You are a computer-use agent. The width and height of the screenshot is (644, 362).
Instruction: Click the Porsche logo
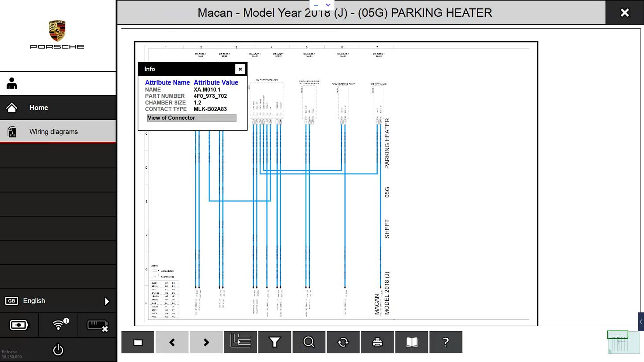tap(57, 34)
